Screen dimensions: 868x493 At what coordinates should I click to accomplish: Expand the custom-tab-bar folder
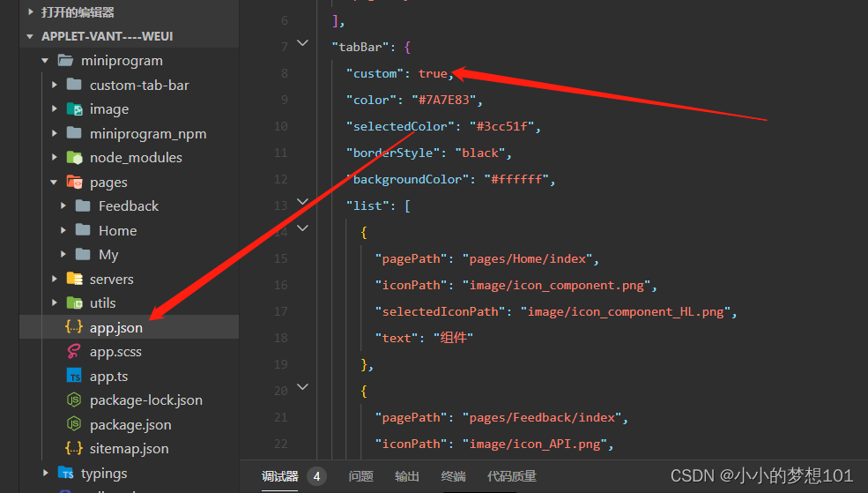(x=55, y=86)
